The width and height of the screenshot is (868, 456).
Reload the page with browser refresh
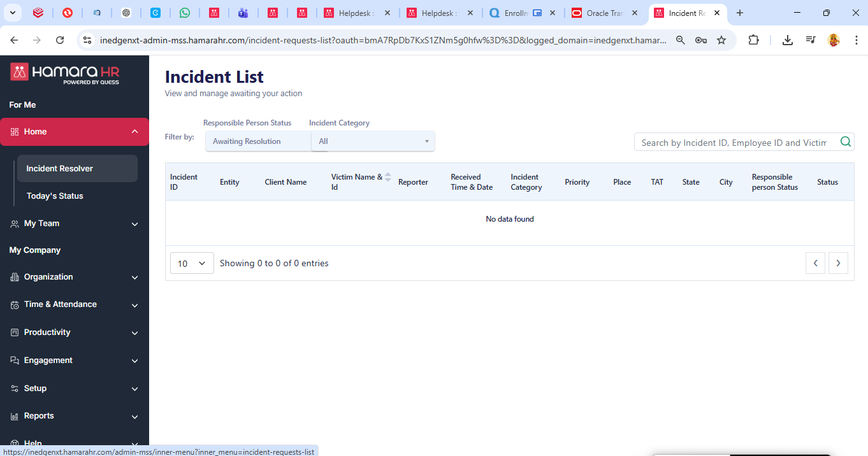tap(60, 40)
